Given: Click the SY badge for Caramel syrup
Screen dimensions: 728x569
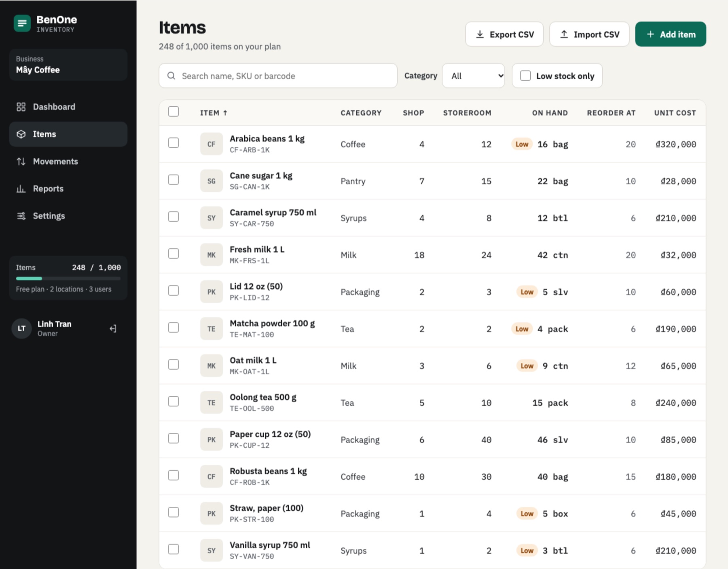Looking at the screenshot, I should 211,218.
